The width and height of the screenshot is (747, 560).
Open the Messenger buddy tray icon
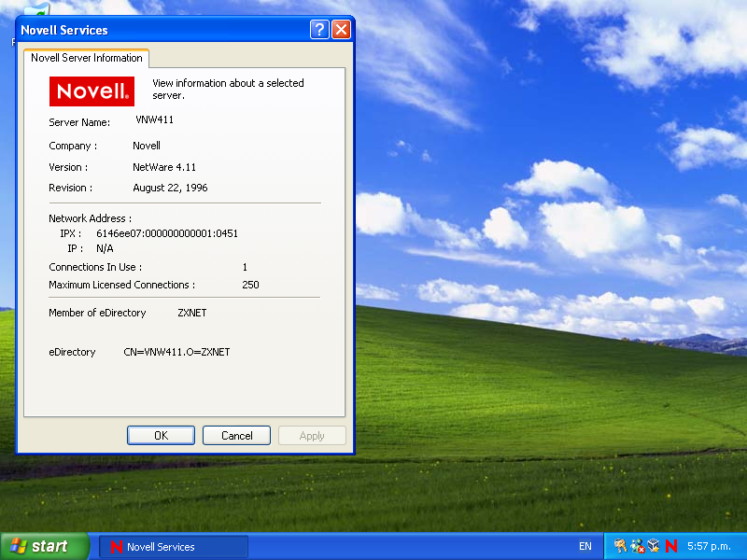[x=638, y=546]
